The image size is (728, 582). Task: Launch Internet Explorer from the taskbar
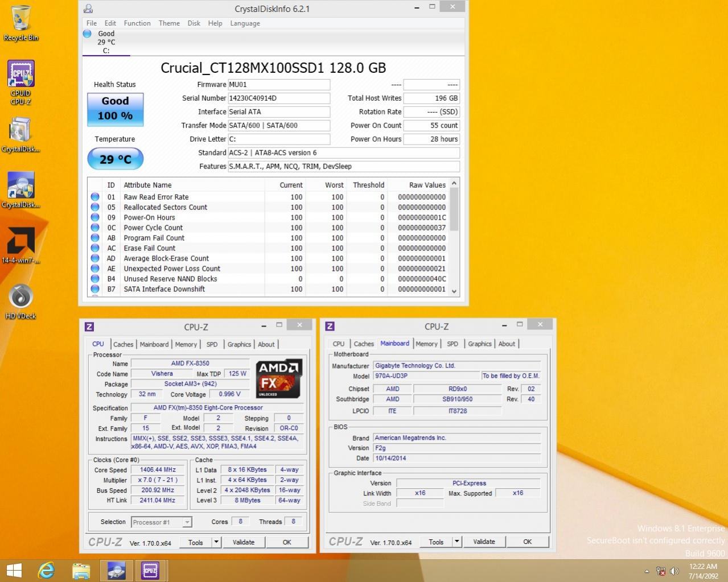[47, 571]
